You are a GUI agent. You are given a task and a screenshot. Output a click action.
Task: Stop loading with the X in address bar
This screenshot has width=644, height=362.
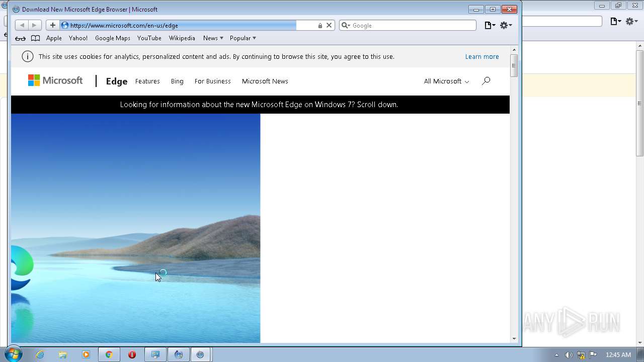tap(329, 25)
